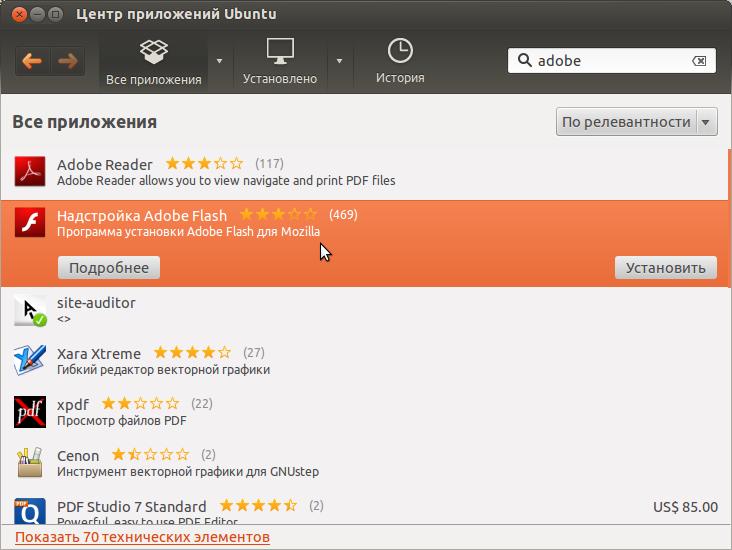
Task: Click the (469) review count
Action: [x=343, y=214]
